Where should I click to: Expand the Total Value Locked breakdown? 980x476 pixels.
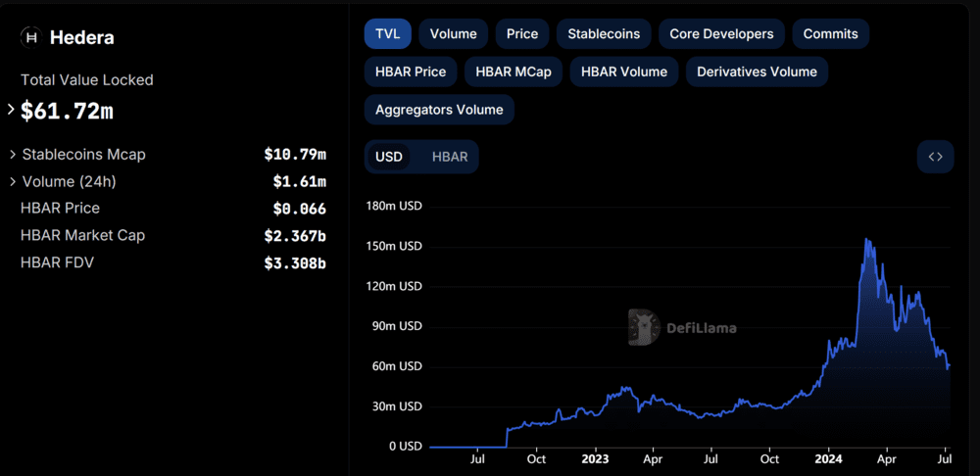pos(11,111)
